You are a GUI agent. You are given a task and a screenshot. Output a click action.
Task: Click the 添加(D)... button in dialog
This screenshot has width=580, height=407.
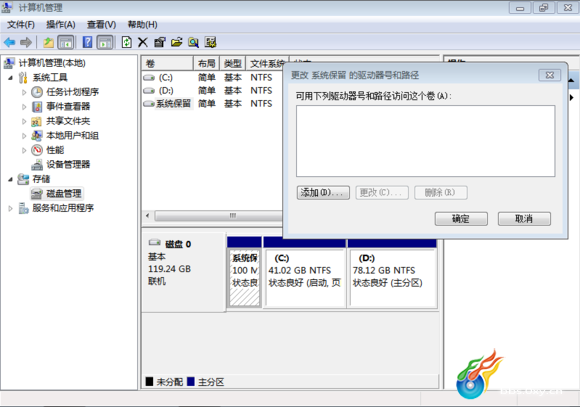(x=323, y=193)
